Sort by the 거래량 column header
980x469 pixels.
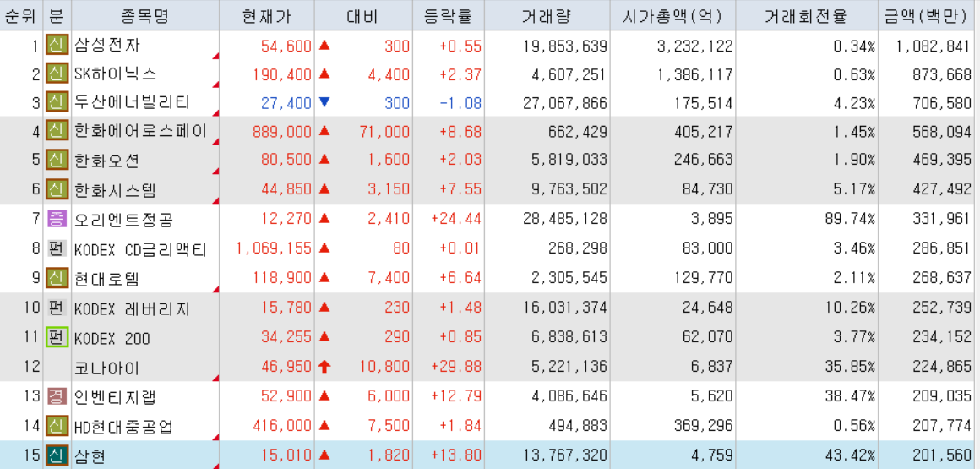click(x=548, y=15)
